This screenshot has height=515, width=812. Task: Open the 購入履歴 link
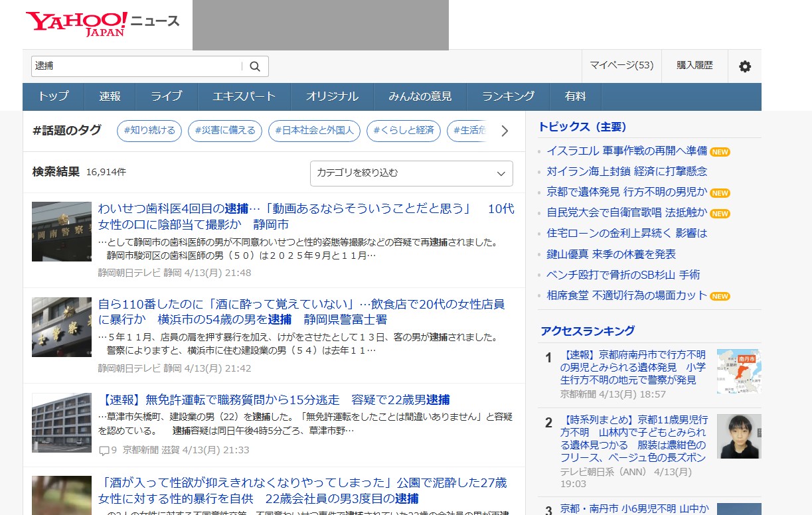[x=694, y=66]
